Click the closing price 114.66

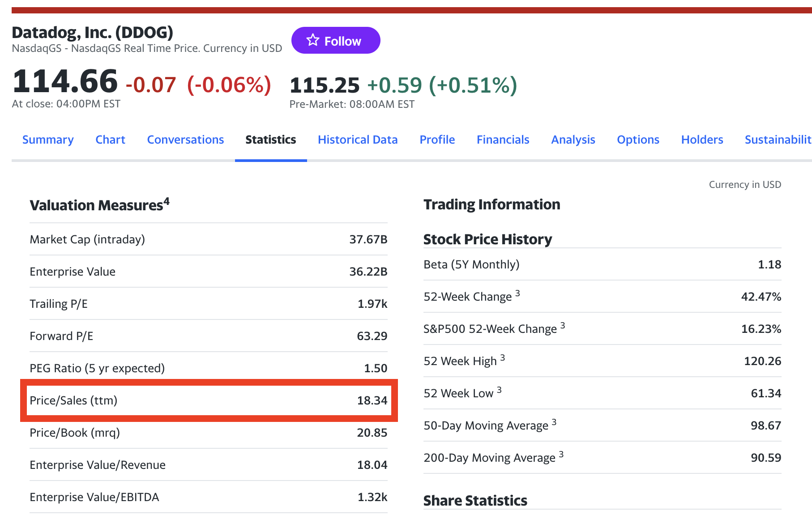[x=65, y=81]
